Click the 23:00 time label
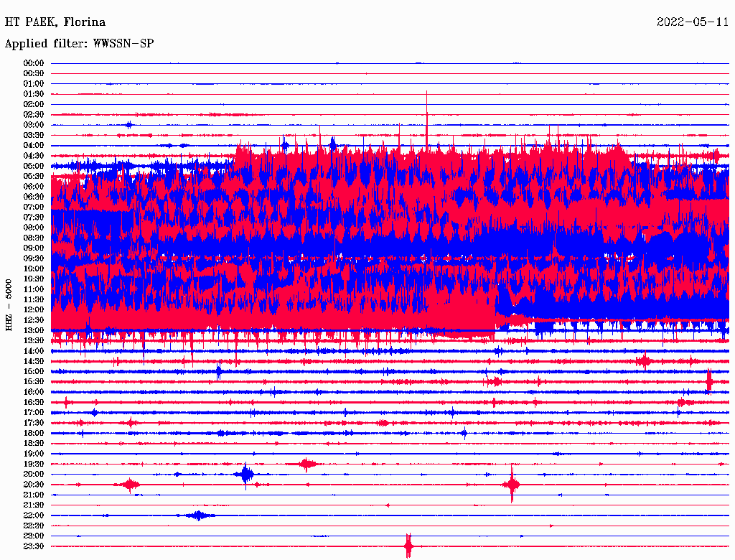Screen dimensions: 735x560 click(x=34, y=536)
